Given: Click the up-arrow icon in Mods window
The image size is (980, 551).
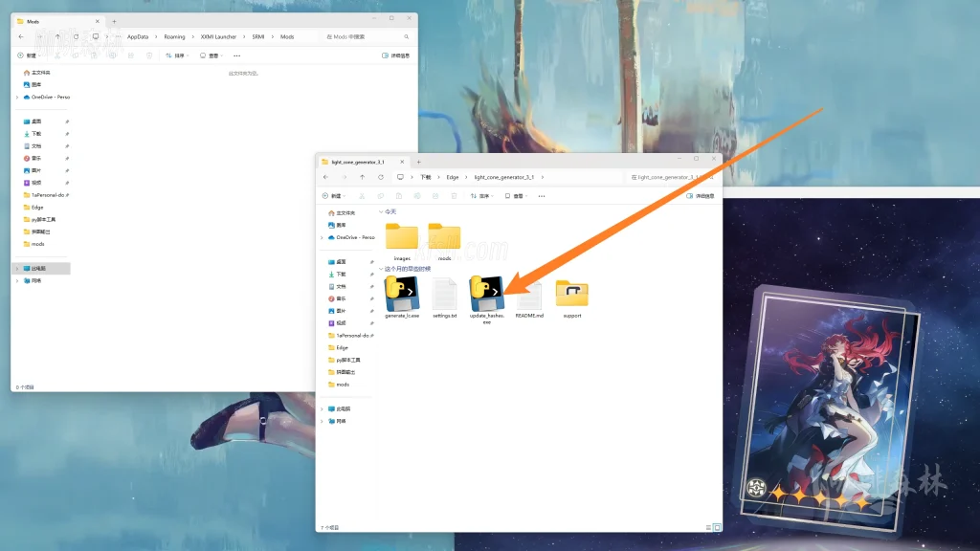Looking at the screenshot, I should [57, 36].
